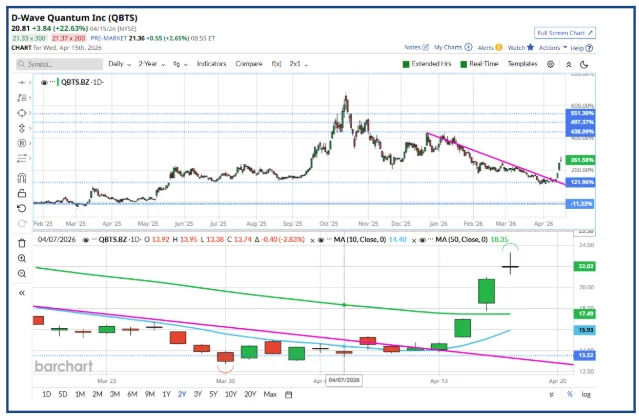Click the green QBTS.BZ color marker
Viewport: 639px width, 416px height.
(58, 82)
